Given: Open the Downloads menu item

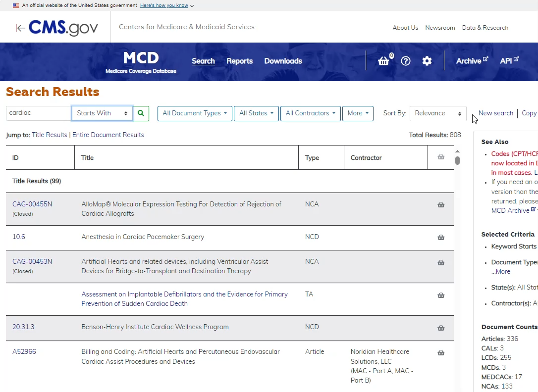Looking at the screenshot, I should pos(283,61).
